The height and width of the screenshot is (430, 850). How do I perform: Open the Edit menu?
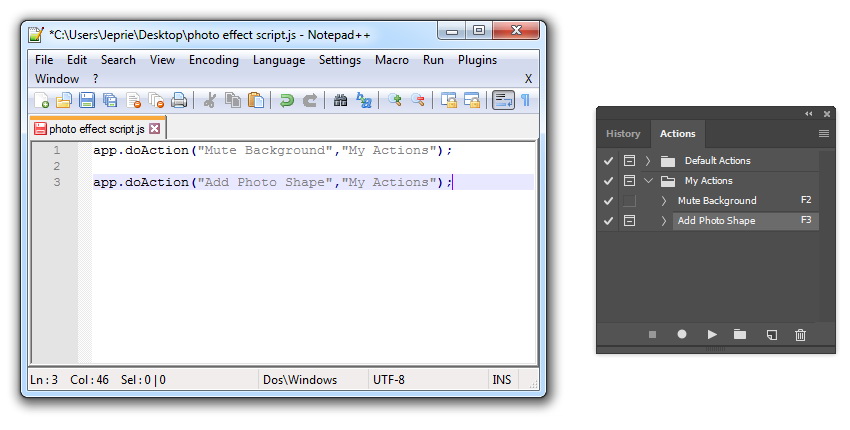tap(77, 60)
